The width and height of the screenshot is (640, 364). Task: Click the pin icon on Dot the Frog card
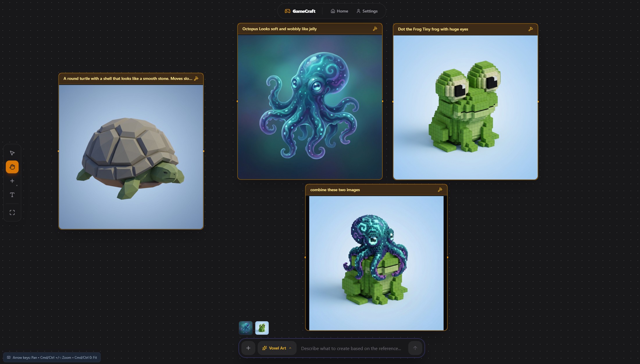530,29
